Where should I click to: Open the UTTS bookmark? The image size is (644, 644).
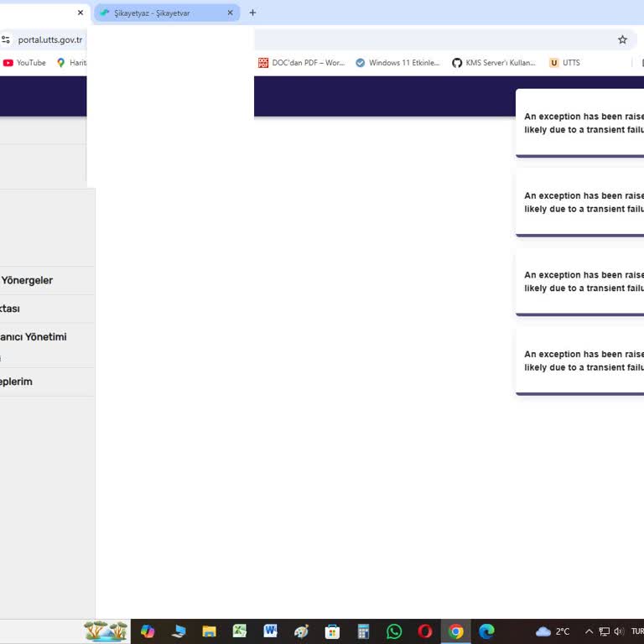tap(564, 63)
